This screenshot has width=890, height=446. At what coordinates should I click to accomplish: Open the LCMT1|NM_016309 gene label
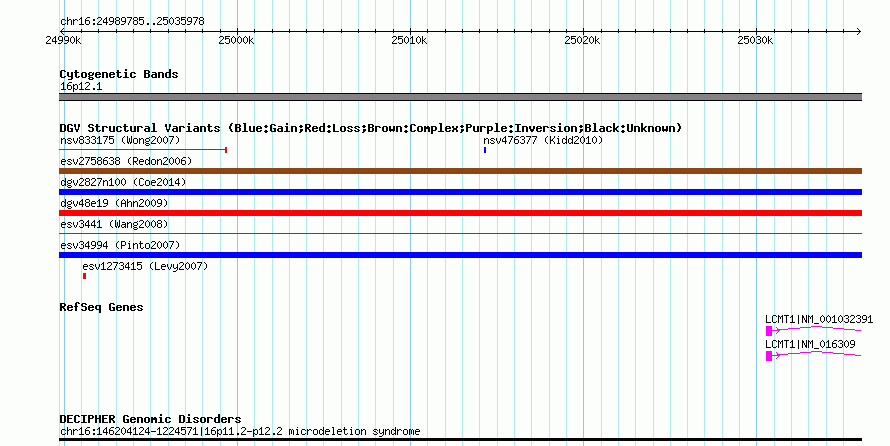(x=810, y=344)
